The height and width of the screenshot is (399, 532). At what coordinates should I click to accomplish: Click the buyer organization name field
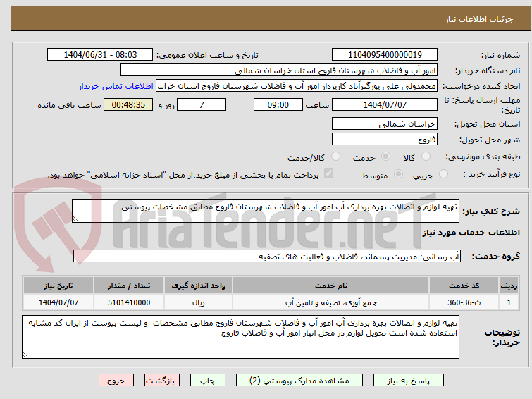(279, 70)
